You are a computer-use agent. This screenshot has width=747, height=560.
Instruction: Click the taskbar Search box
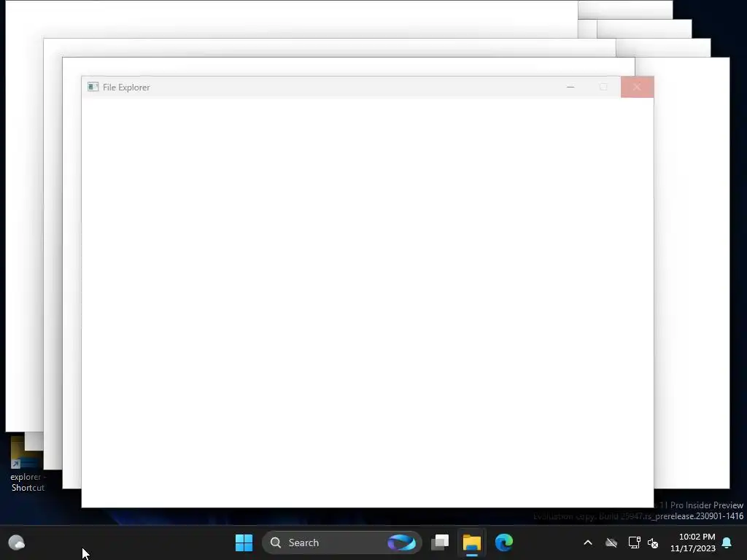(x=341, y=542)
